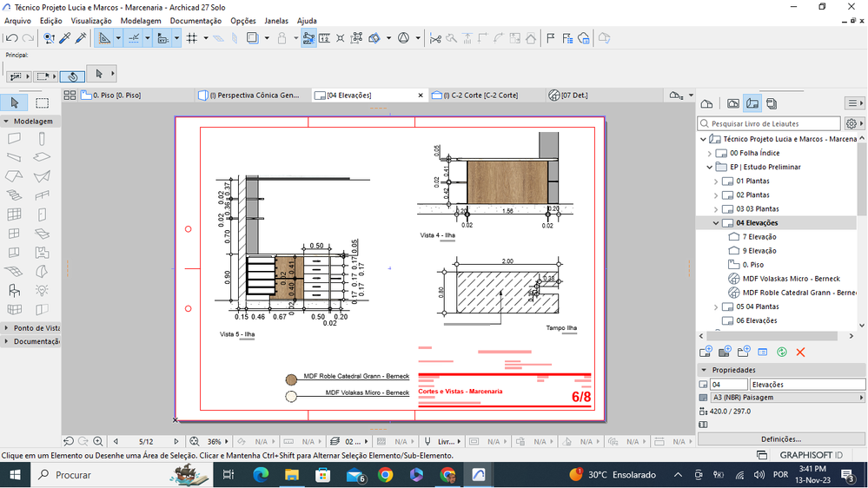868x488 pixels.
Task: Choose the Shell tool
Action: point(42,176)
